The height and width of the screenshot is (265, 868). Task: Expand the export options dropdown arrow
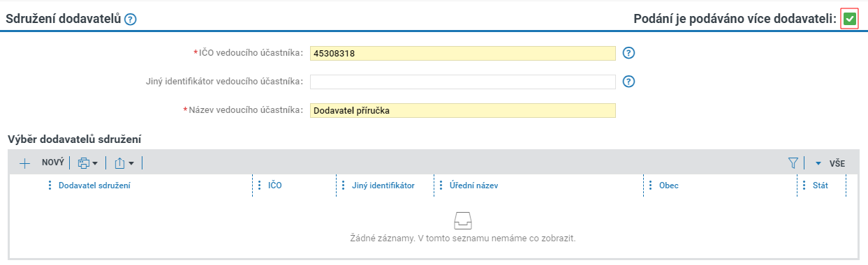pos(131,163)
